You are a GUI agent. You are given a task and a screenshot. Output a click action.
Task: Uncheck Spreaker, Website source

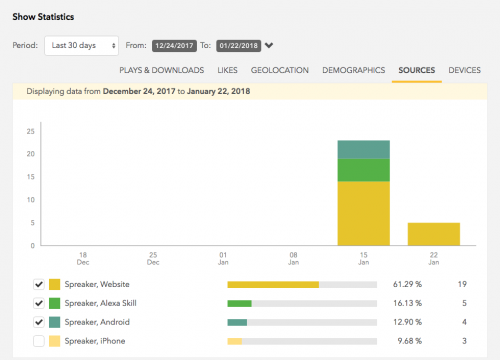coord(39,284)
